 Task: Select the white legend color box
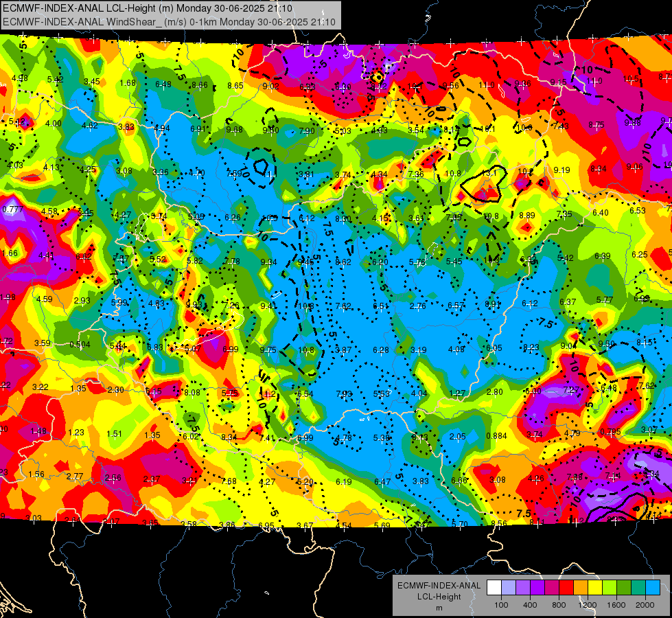click(494, 588)
